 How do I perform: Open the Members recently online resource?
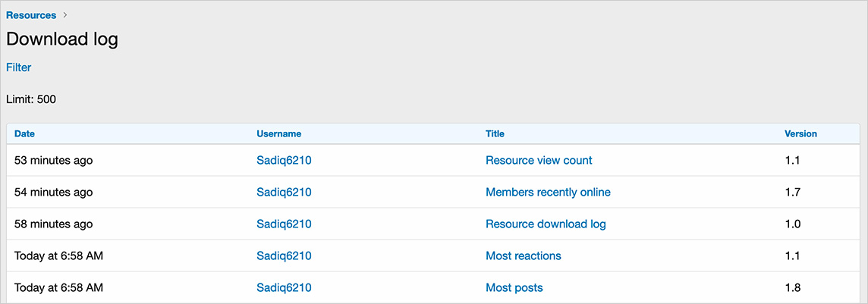pos(548,192)
